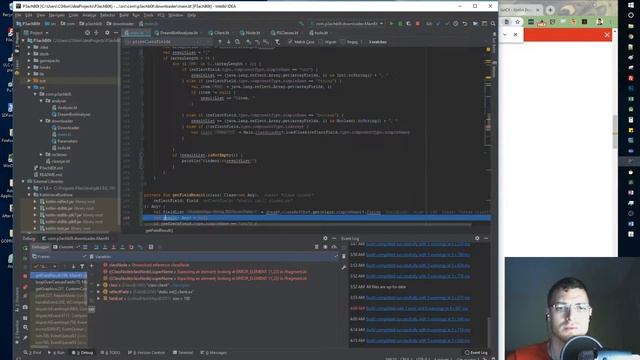The image size is (640, 360).
Task: Open the File menu
Action: (x=18, y=15)
